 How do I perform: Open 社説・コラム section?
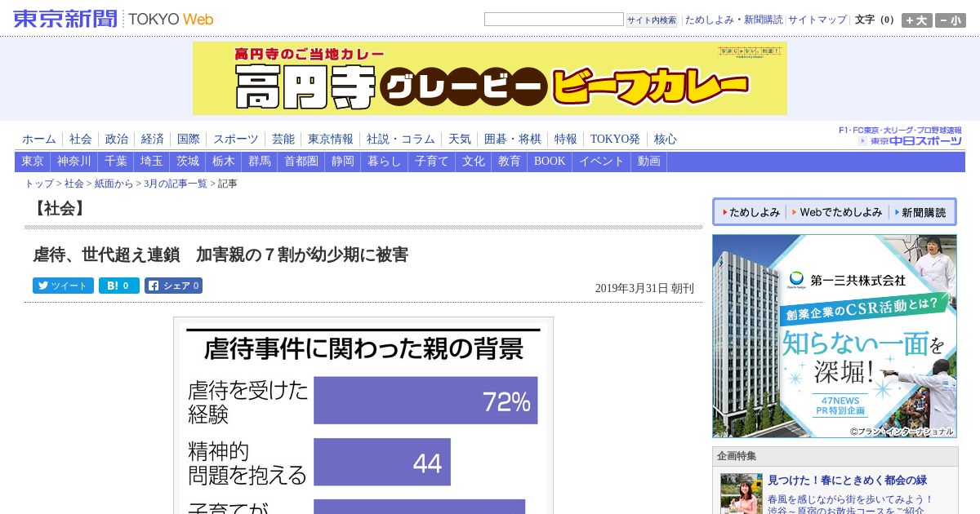tap(401, 140)
